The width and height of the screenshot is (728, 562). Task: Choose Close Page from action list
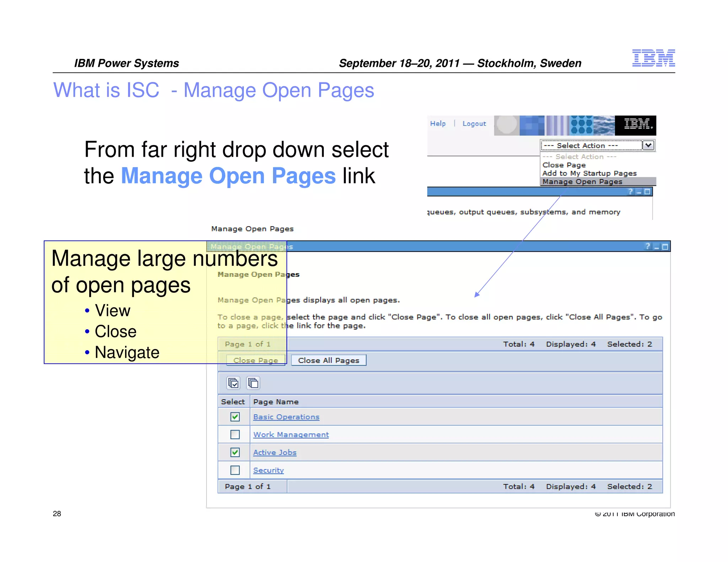(564, 165)
